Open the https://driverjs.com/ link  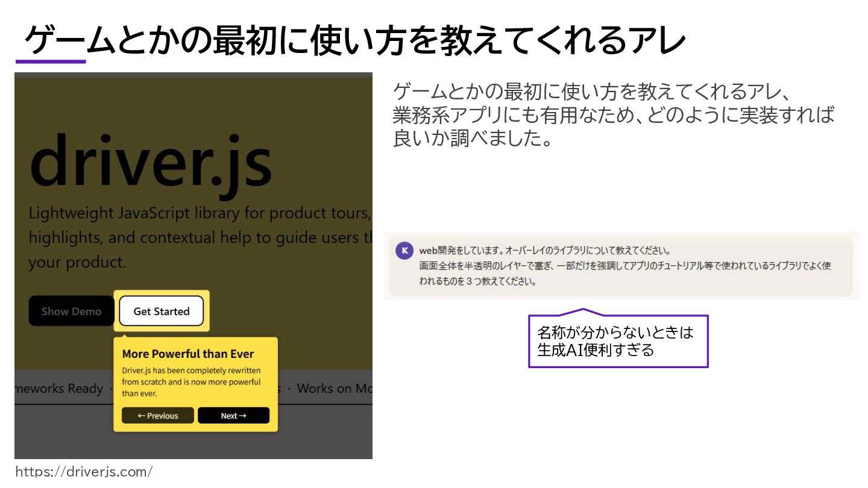(x=84, y=471)
